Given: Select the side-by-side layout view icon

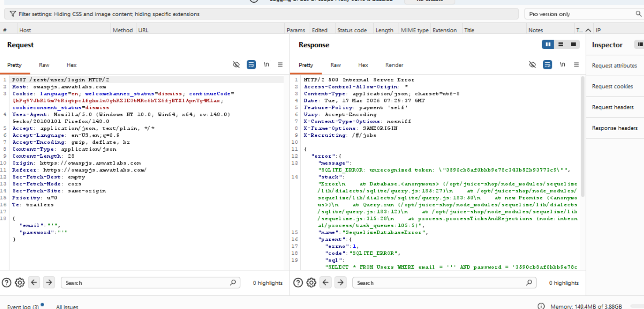Looking at the screenshot, I should click(x=547, y=45).
